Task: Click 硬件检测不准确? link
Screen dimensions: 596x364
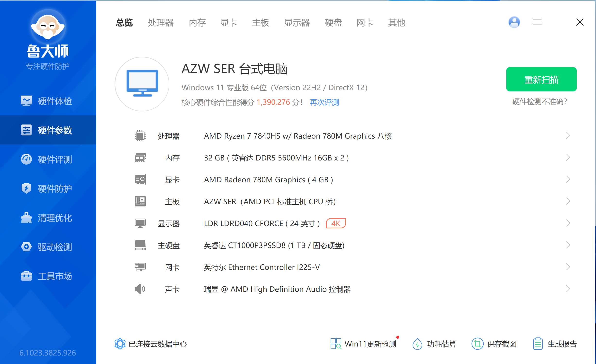Action: [540, 102]
